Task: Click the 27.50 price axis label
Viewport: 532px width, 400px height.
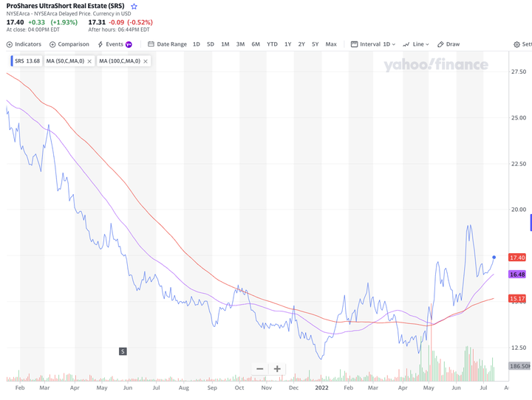Action: [x=519, y=72]
